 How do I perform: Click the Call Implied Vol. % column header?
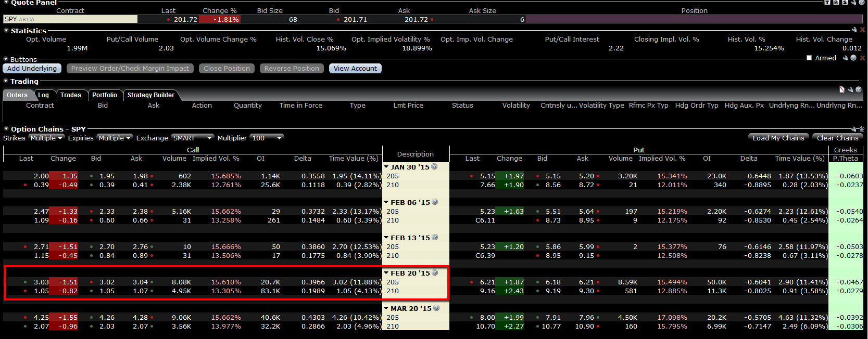216,159
